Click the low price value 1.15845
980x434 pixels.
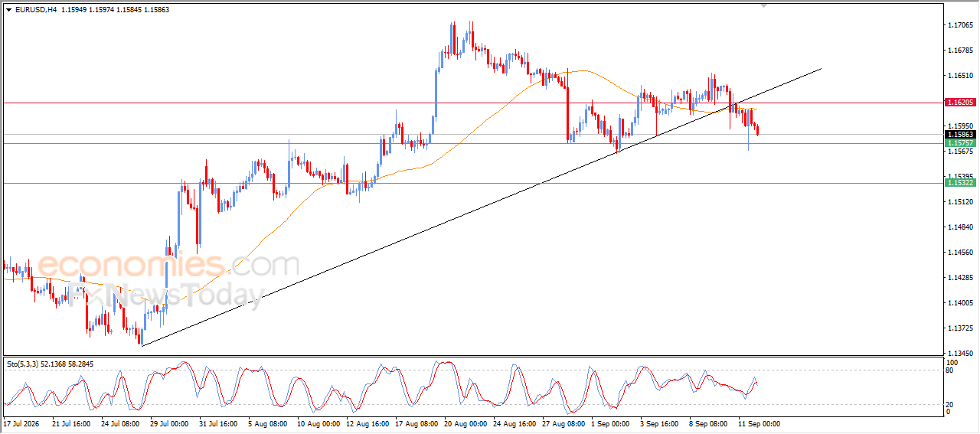pos(131,9)
